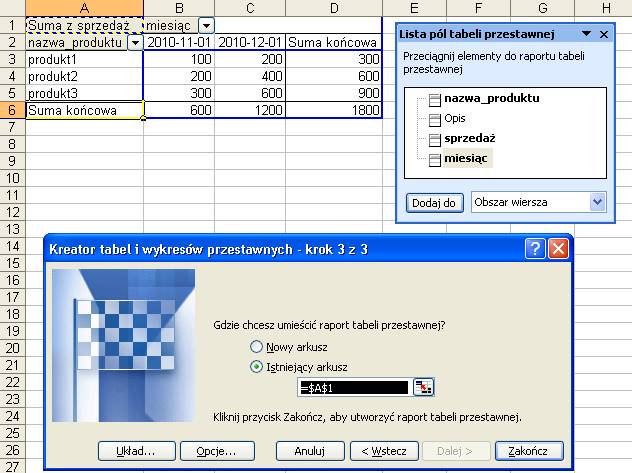Open the Opcje... options dialog

(x=217, y=451)
